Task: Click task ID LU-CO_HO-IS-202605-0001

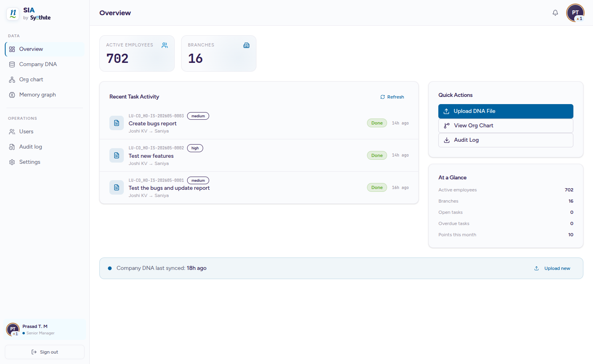Action: click(x=156, y=181)
